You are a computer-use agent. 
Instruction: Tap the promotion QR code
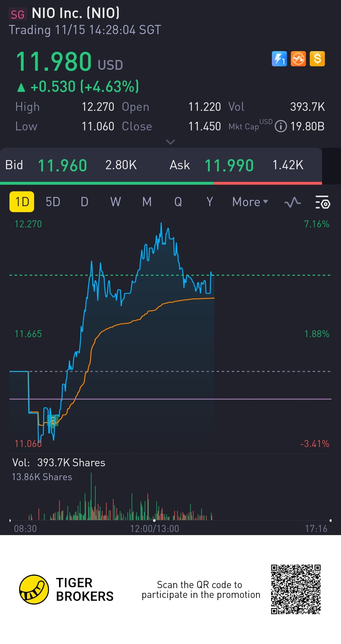[x=296, y=589]
